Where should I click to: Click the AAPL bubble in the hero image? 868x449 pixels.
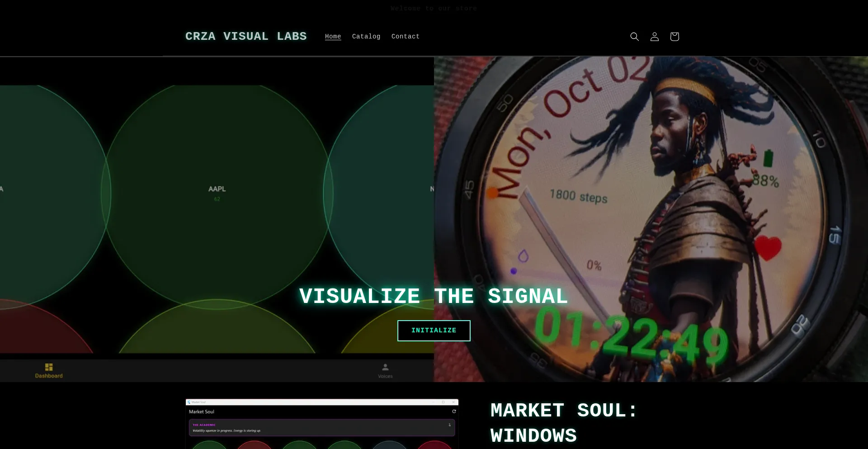point(217,194)
